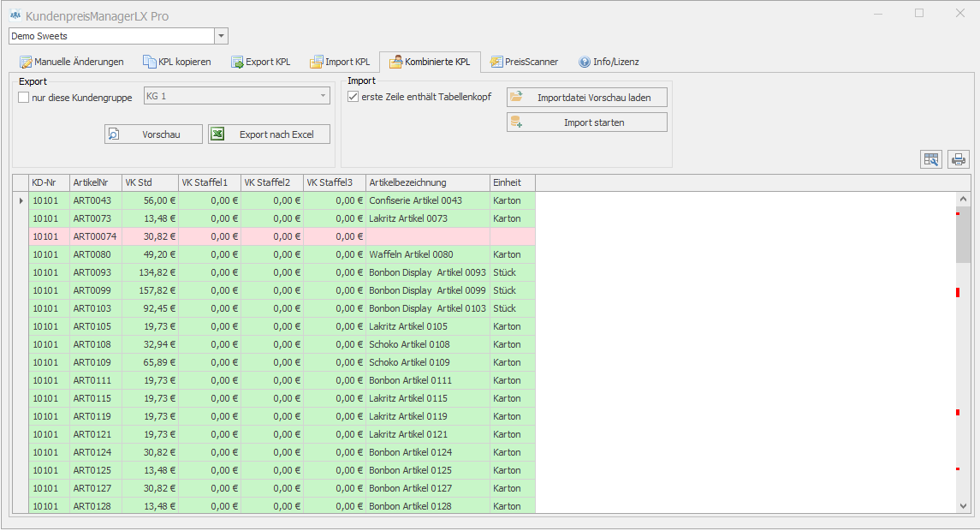980x531 pixels.
Task: Click the KundenpreisManagerLX app icon in the title bar
Action: tap(15, 16)
